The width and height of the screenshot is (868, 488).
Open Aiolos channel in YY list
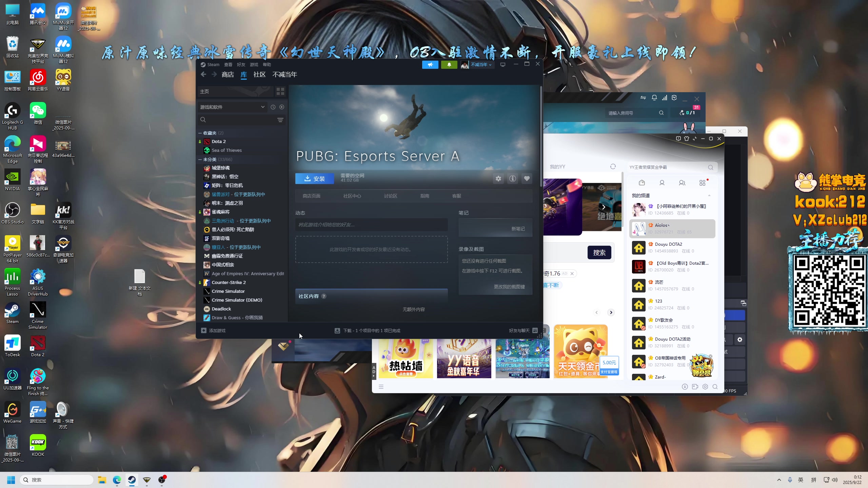click(672, 228)
